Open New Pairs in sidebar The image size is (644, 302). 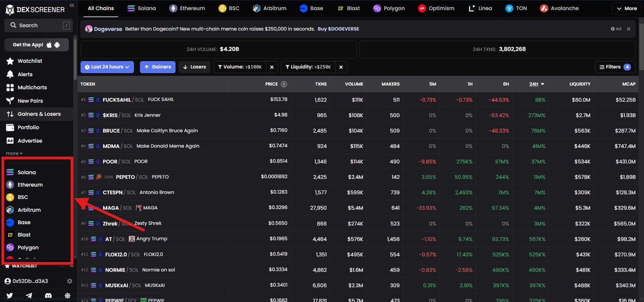38,101
